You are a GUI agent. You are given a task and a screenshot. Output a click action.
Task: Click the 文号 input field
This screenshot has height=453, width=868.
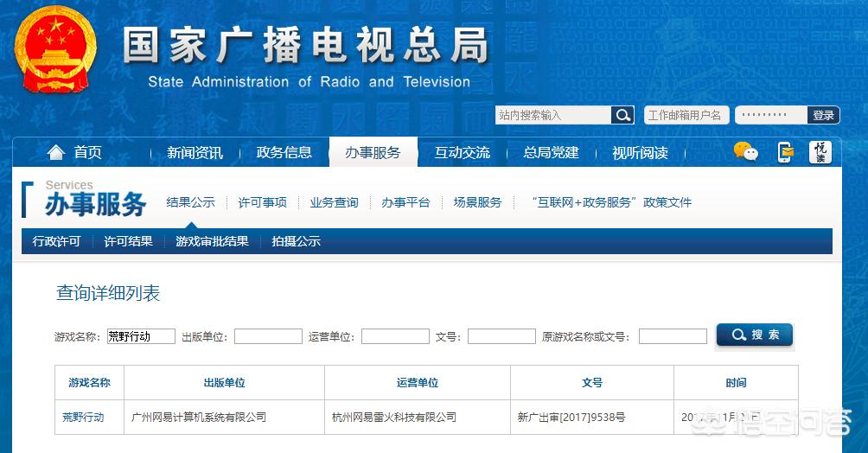tap(501, 336)
